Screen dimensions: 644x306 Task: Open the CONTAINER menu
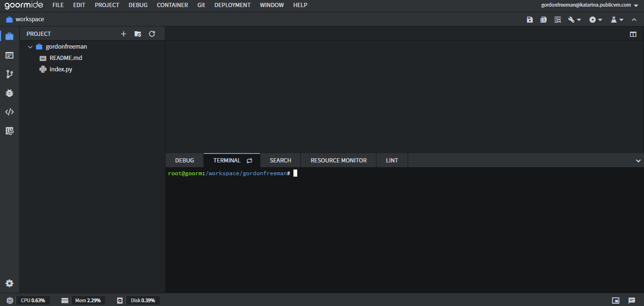(172, 5)
